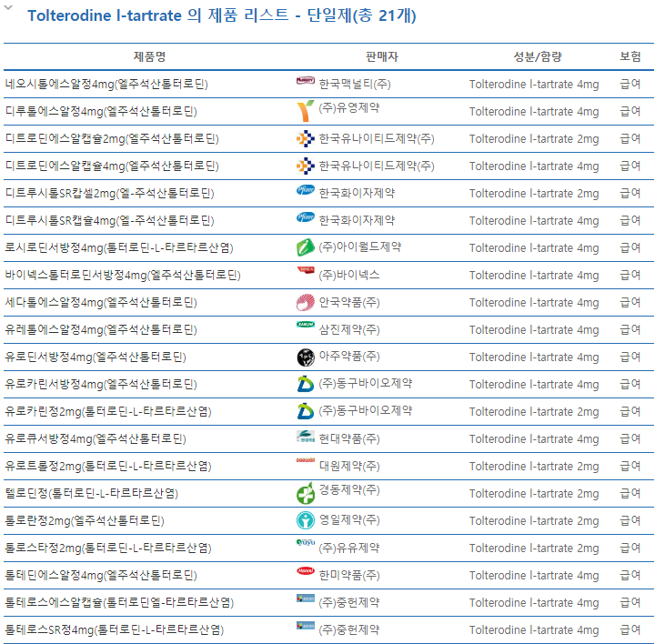The image size is (655, 644).
Task: Click the 대원제약 red logo icon
Action: point(306,460)
